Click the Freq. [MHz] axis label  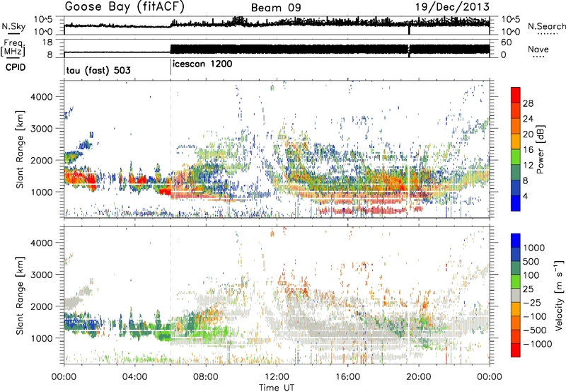click(x=13, y=47)
